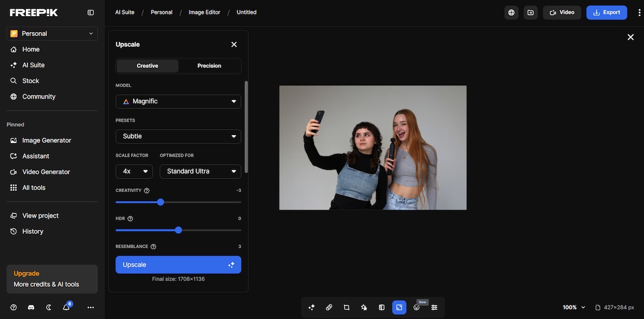Image resolution: width=644 pixels, height=319 pixels.
Task: Toggle dark mode with moon icon
Action: point(50,307)
